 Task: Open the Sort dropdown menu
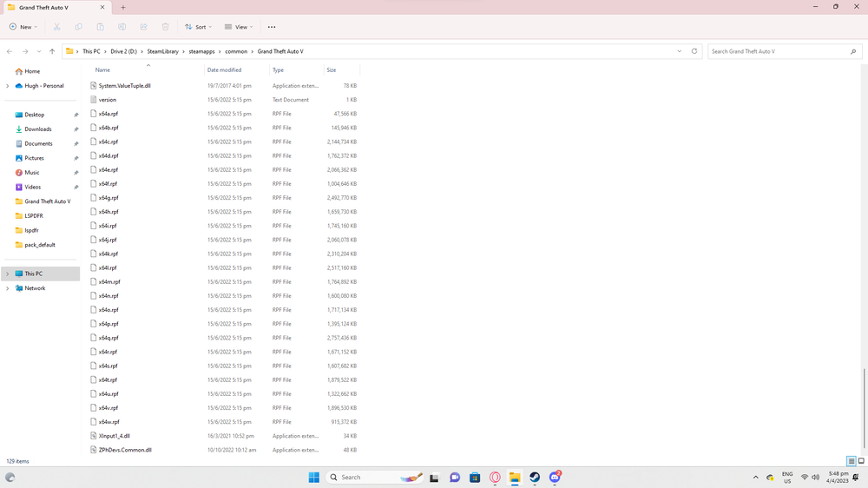point(198,27)
